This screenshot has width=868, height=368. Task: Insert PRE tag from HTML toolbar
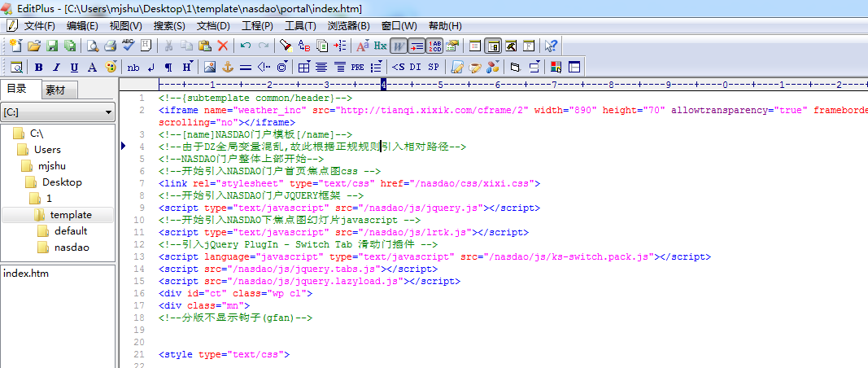tap(358, 67)
